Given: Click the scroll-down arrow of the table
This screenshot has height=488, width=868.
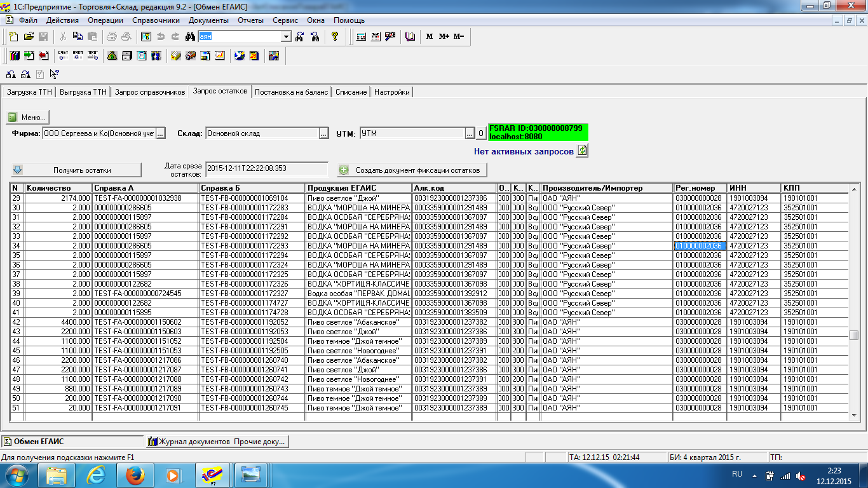Looking at the screenshot, I should 854,416.
